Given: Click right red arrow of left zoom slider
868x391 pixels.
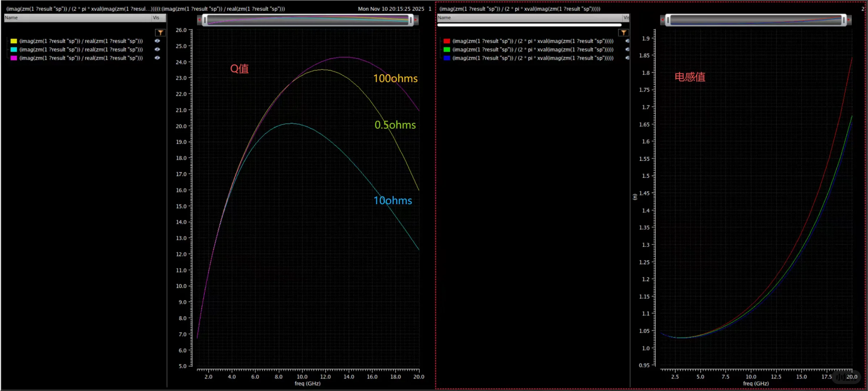Looking at the screenshot, I should [x=416, y=20].
